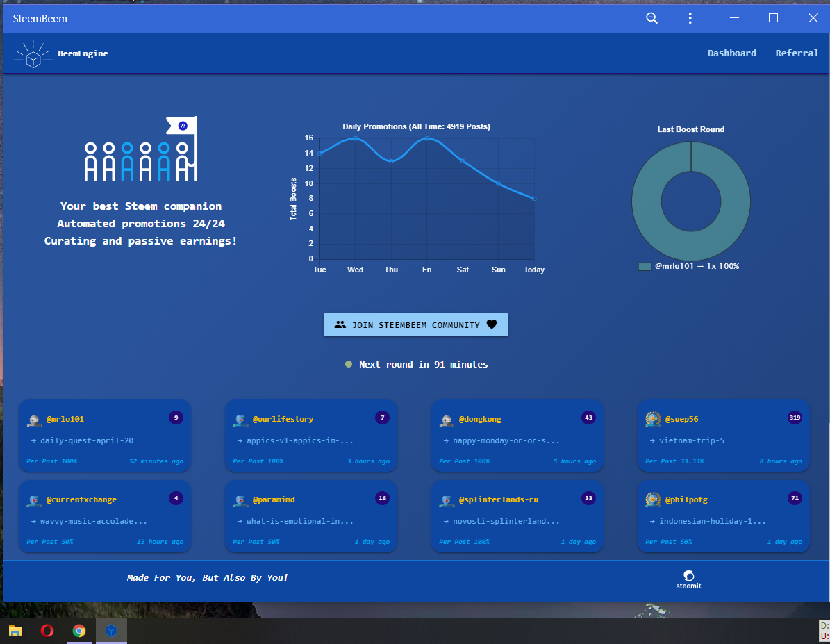This screenshot has height=644, width=830.
Task: Click the BeemEngine cube logo icon
Action: (33, 54)
